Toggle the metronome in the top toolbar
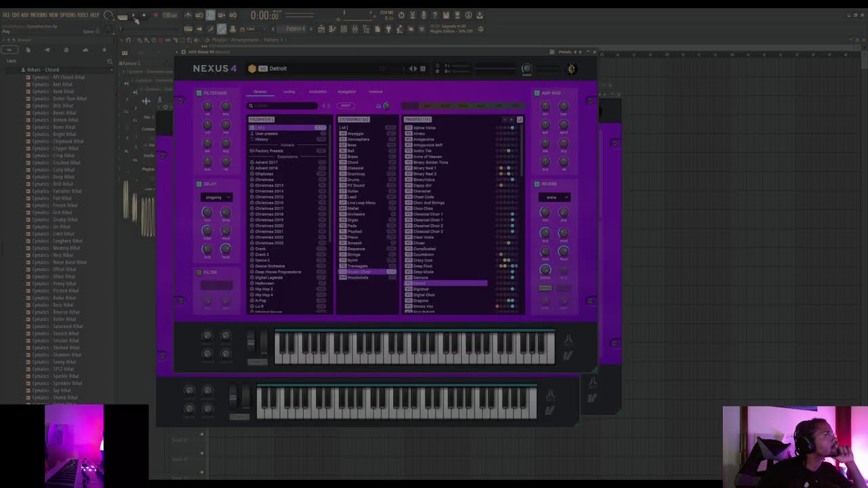Screen dimensions: 868x488 [x=188, y=15]
